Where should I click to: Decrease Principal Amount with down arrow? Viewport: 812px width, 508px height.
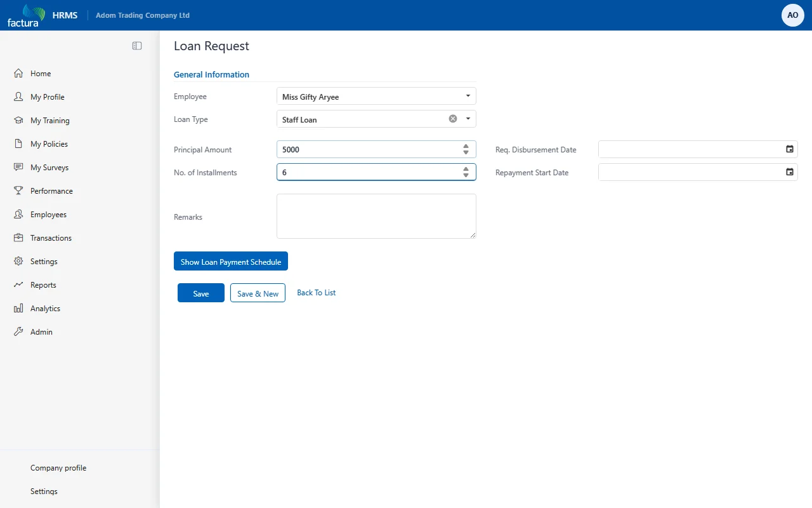(x=466, y=153)
